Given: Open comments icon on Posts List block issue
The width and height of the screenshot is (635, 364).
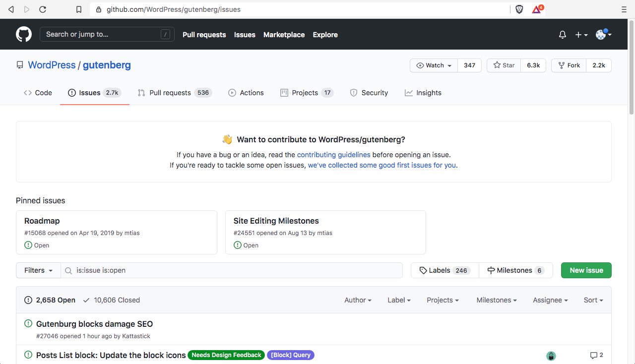Looking at the screenshot, I should (595, 355).
